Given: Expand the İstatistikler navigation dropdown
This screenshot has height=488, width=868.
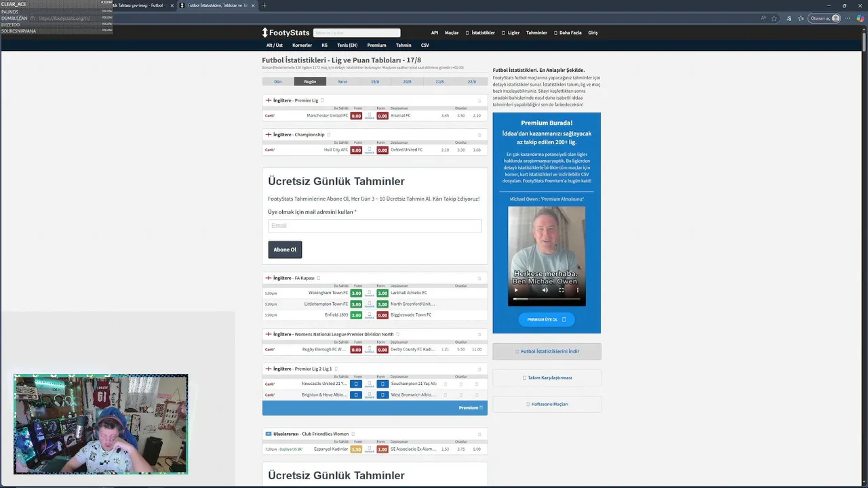Looking at the screenshot, I should (480, 33).
